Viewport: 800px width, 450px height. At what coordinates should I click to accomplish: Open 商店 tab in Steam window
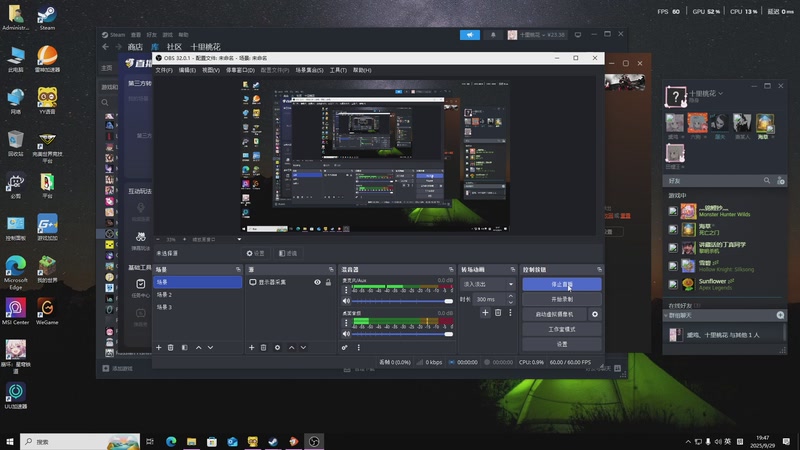[135, 47]
